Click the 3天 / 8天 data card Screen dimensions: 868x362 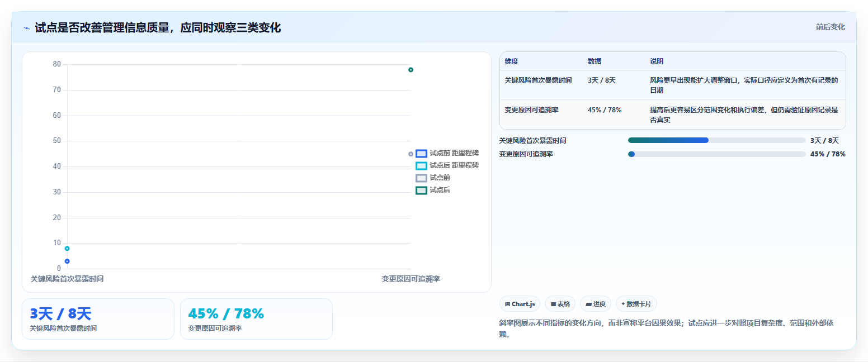(x=98, y=318)
